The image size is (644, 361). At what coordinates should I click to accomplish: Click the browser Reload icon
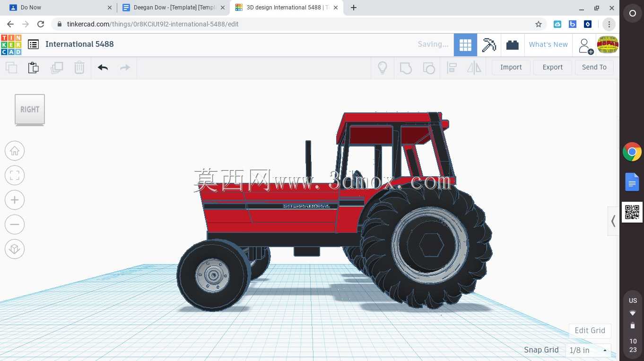[x=41, y=24]
